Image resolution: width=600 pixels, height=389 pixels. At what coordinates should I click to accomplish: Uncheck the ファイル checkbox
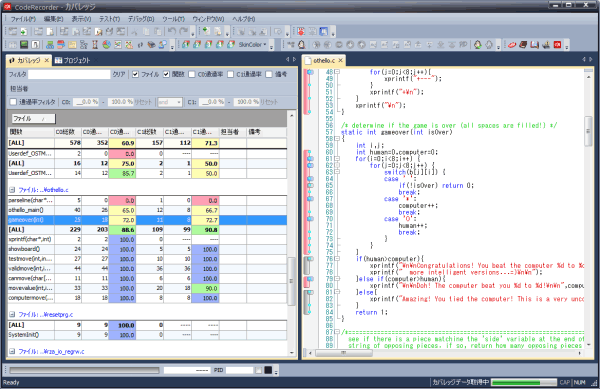click(x=135, y=74)
